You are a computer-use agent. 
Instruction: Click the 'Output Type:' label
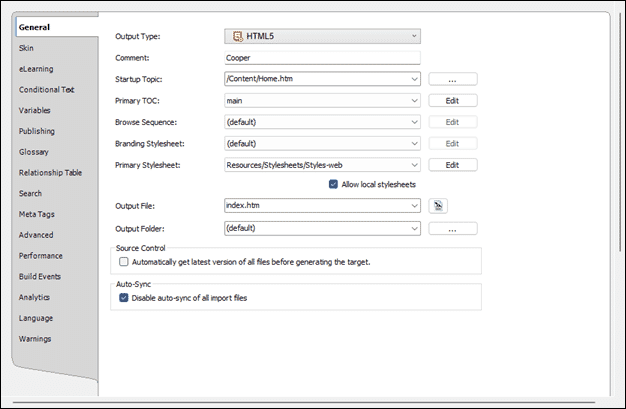pyautogui.click(x=138, y=36)
